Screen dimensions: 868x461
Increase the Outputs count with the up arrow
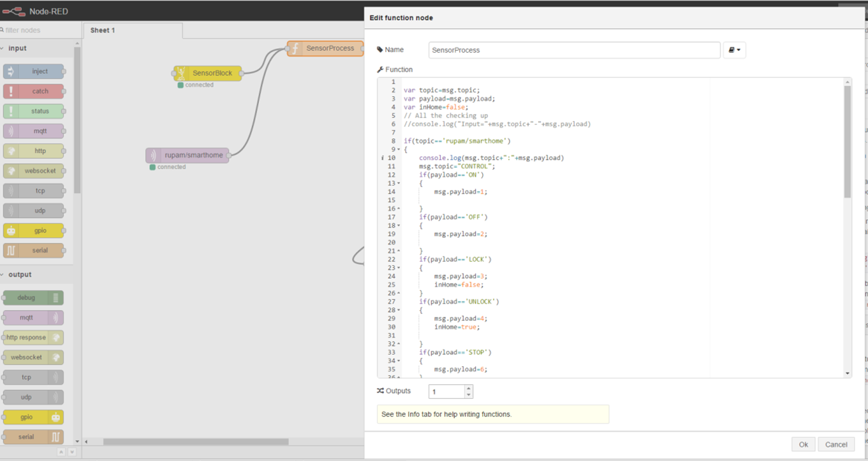click(x=468, y=388)
